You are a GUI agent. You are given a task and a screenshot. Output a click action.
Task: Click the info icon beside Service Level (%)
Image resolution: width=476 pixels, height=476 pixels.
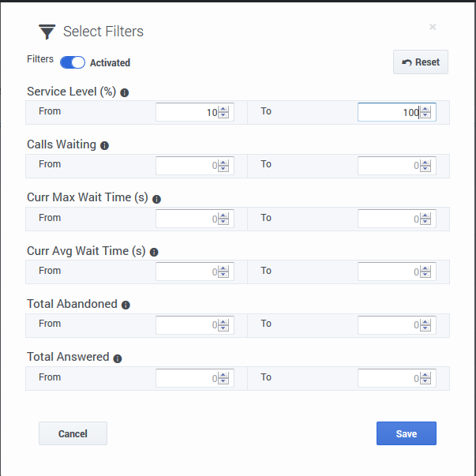click(125, 92)
